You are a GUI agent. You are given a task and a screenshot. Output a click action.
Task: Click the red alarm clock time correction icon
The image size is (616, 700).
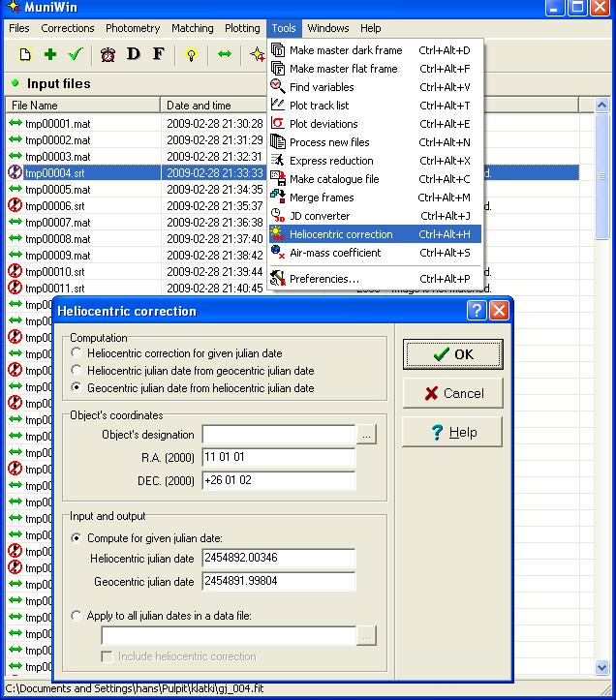108,54
